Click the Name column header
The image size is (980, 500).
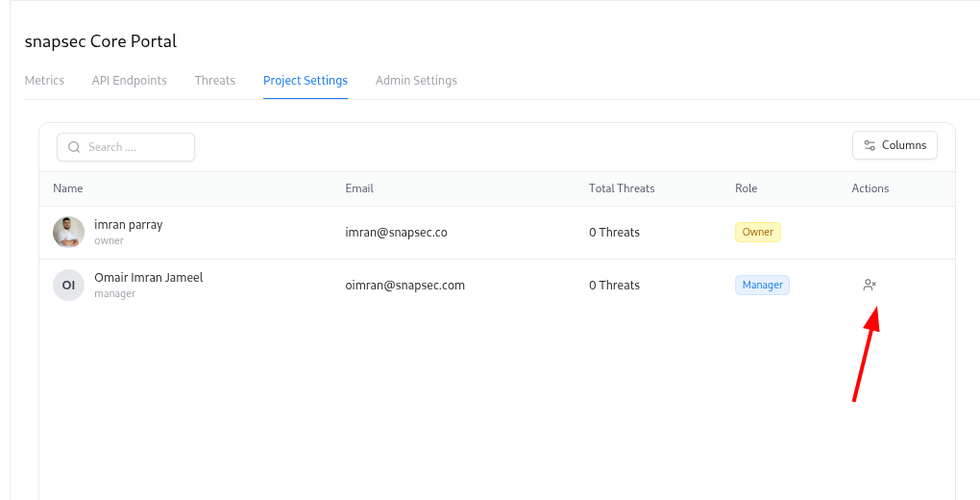tap(68, 188)
